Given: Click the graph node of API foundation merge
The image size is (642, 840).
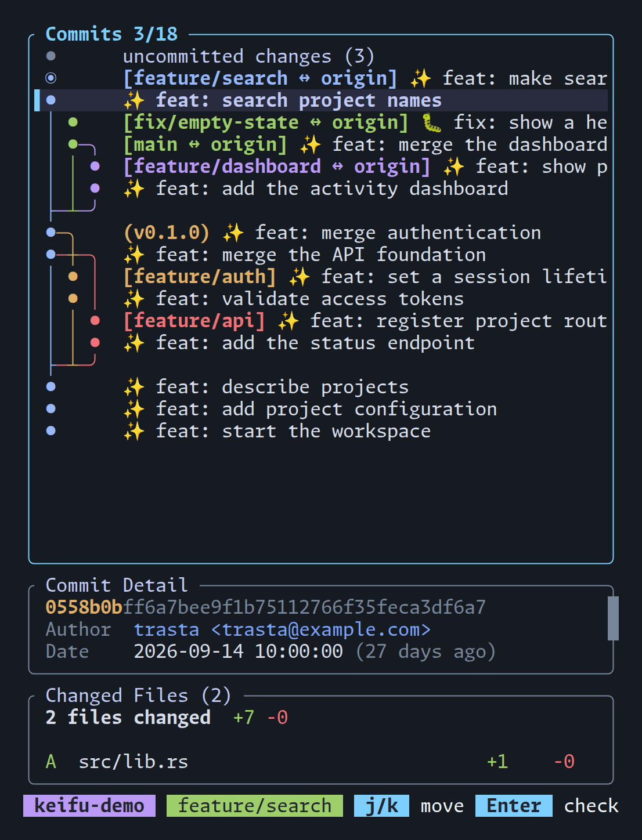Looking at the screenshot, I should (x=51, y=254).
